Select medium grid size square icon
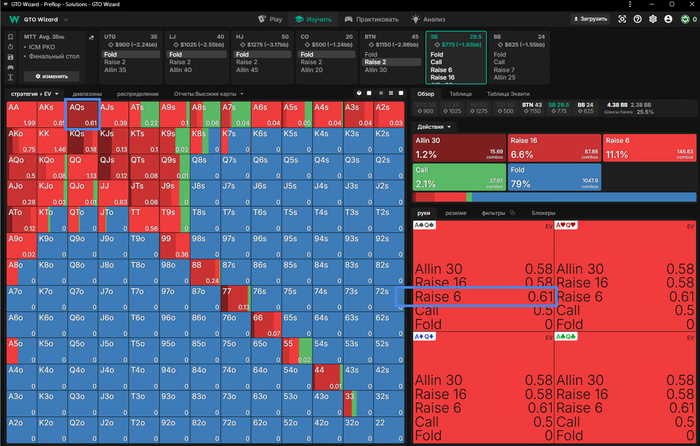 point(391,93)
